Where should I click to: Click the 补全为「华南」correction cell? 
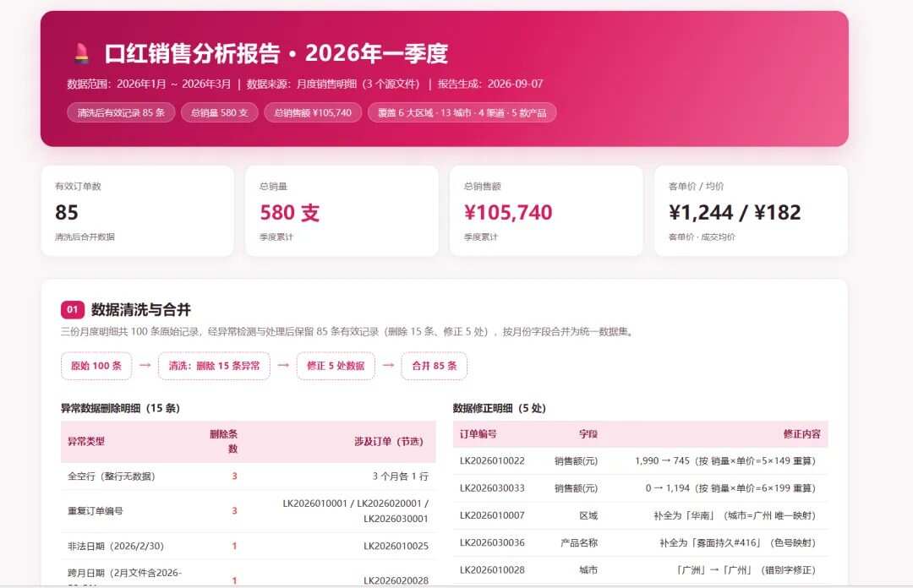point(735,515)
